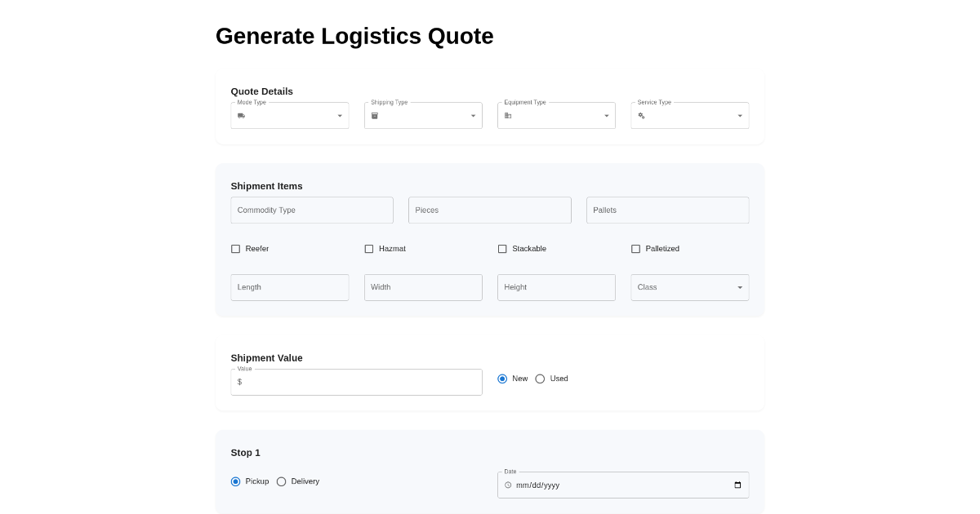Enable the Reefer checkbox
The image size is (980, 514).
click(x=236, y=249)
